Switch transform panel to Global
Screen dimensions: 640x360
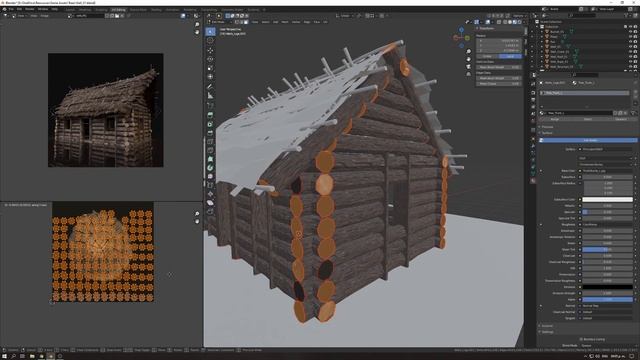coord(487,56)
